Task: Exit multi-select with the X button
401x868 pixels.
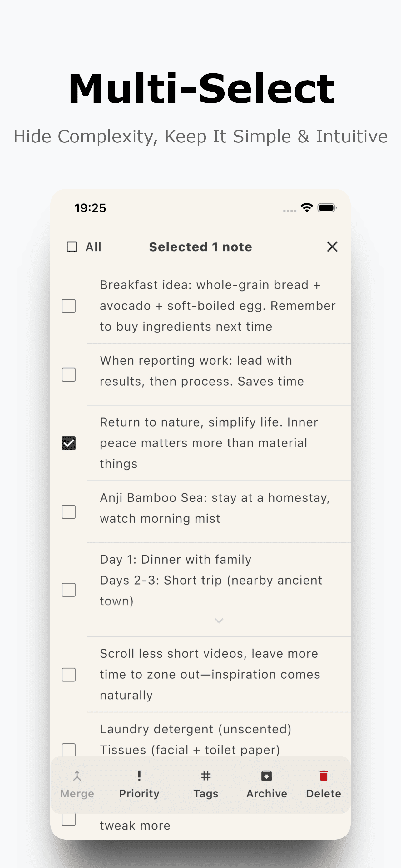Action: 332,247
